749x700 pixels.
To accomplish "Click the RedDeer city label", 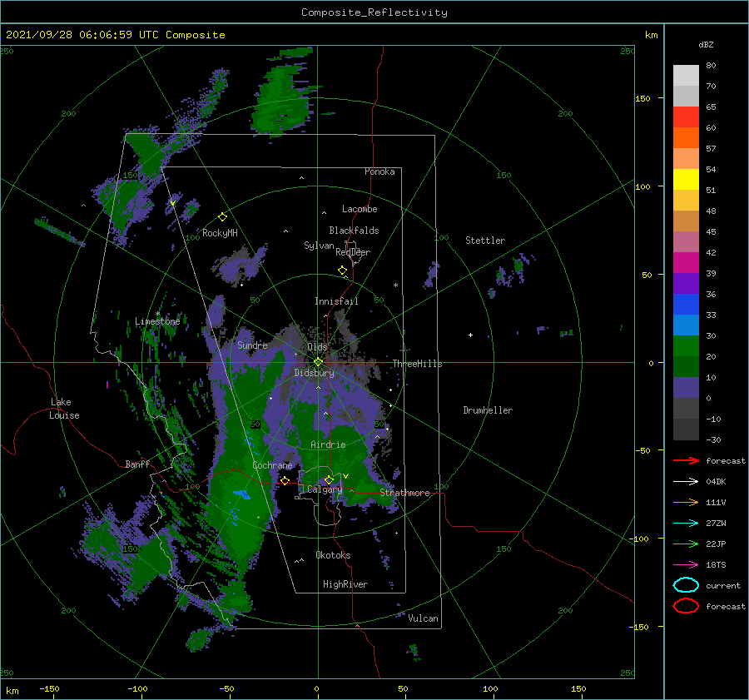I will coord(353,252).
